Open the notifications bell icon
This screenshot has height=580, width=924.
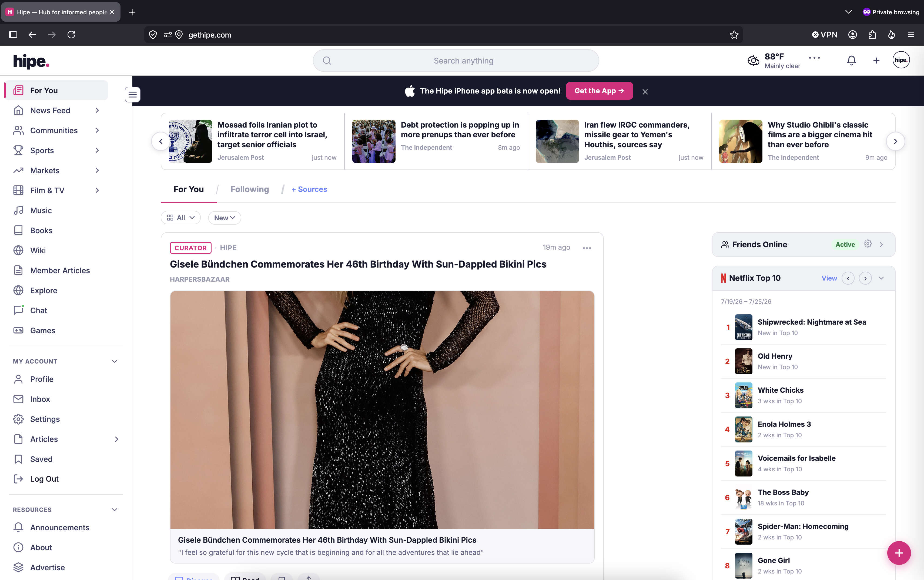tap(851, 60)
